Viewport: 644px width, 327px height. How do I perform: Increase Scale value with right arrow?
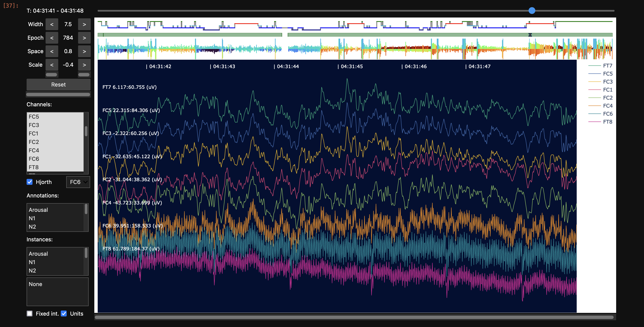click(84, 65)
